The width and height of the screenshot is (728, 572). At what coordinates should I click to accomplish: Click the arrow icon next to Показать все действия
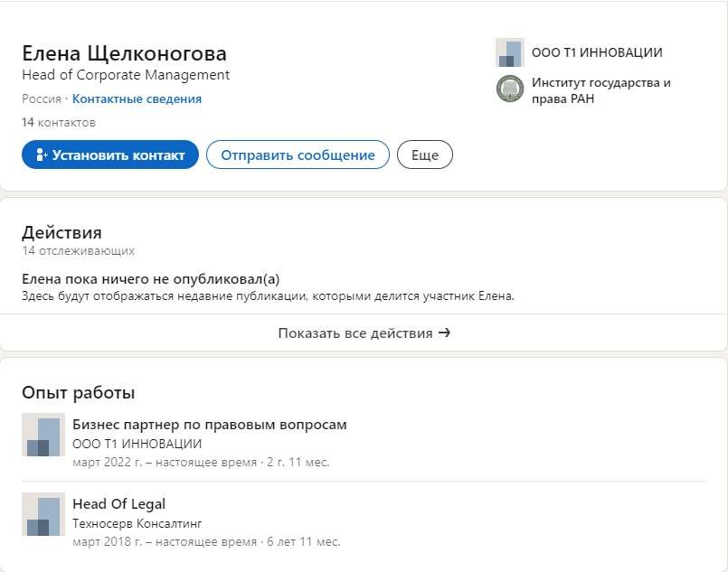(444, 333)
